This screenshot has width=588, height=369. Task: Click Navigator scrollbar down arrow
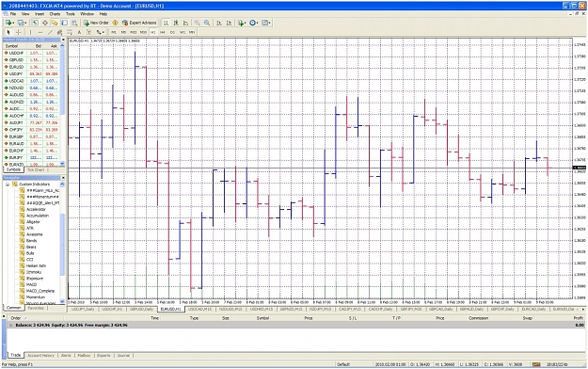62,302
